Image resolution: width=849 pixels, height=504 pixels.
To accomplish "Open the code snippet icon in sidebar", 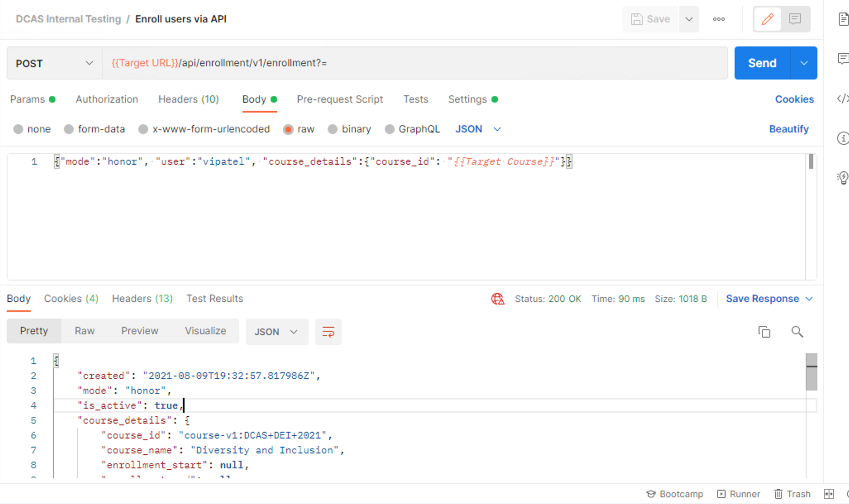I will pos(843,98).
